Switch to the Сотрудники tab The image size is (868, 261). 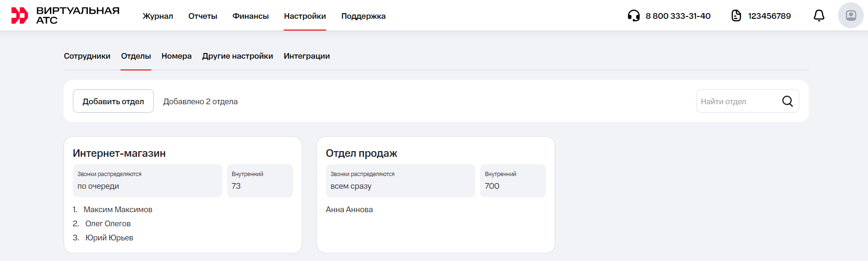coord(87,56)
